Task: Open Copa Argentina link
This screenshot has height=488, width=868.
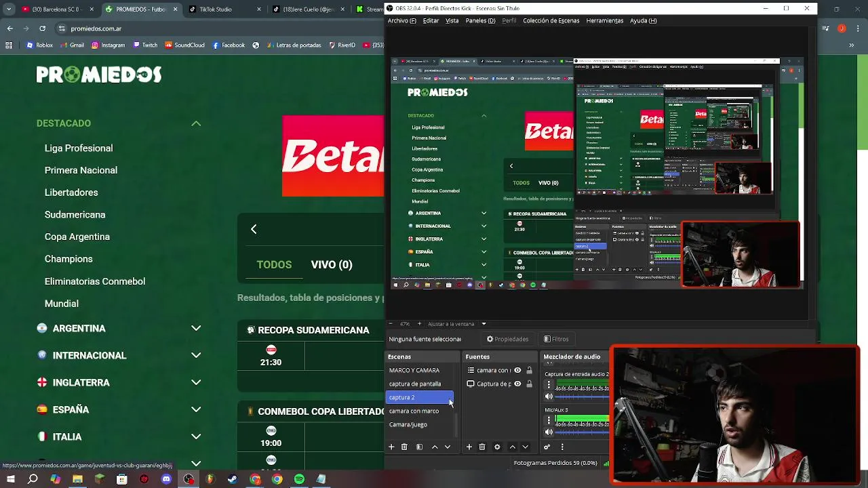Action: pyautogui.click(x=77, y=237)
